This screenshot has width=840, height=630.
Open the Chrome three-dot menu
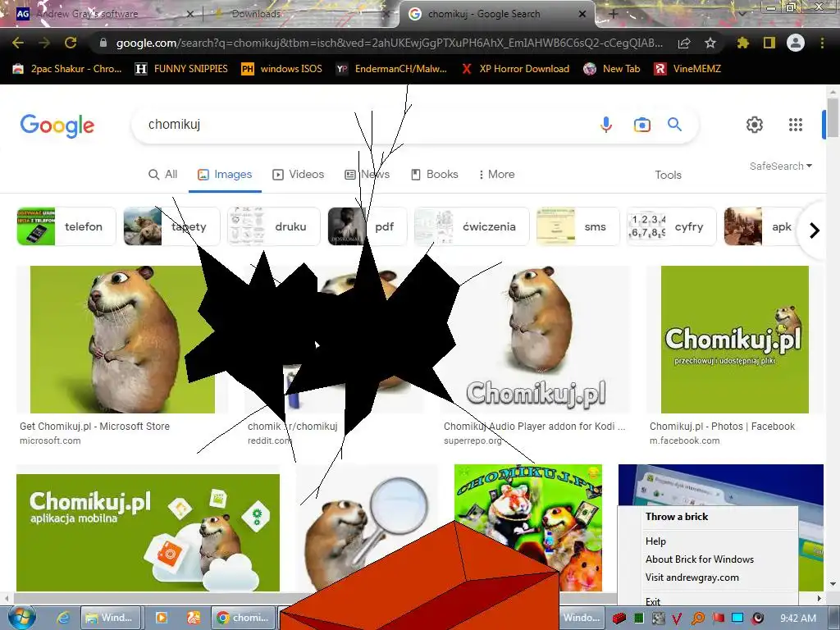pyautogui.click(x=822, y=43)
